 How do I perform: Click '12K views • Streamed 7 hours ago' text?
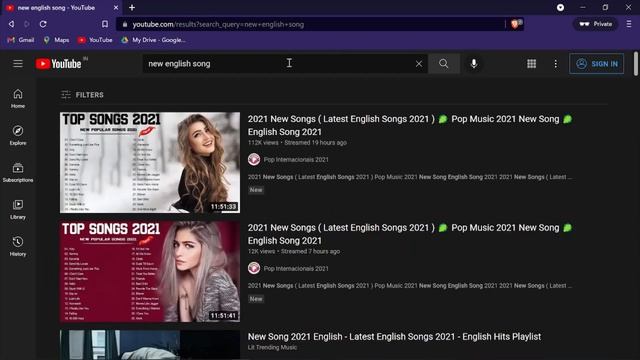(294, 251)
